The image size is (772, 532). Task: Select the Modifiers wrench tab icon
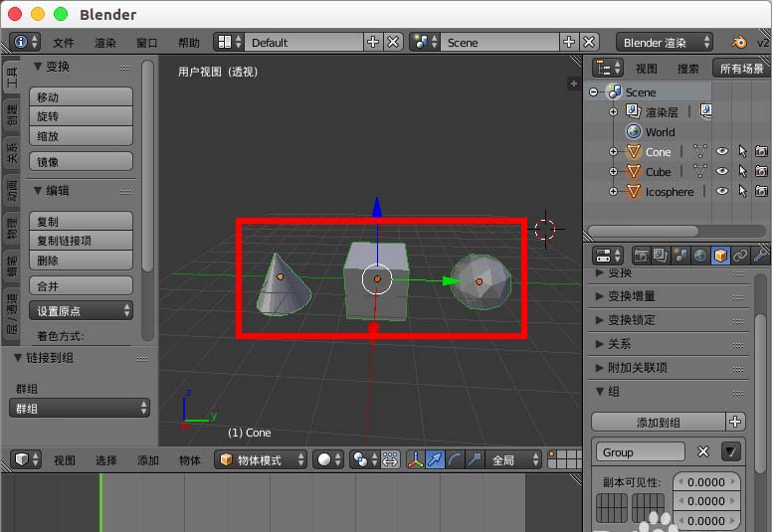pyautogui.click(x=760, y=256)
